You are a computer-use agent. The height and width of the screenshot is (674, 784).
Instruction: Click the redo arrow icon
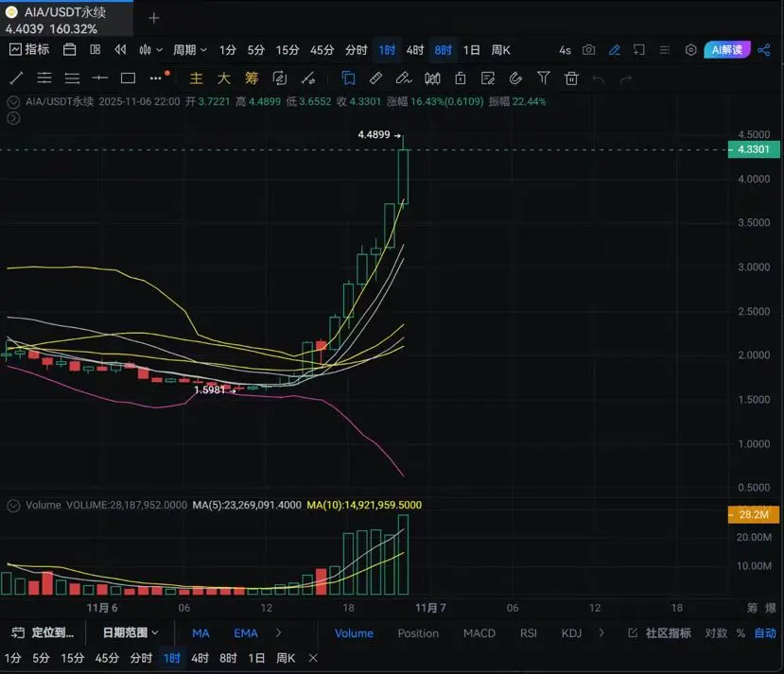(626, 79)
